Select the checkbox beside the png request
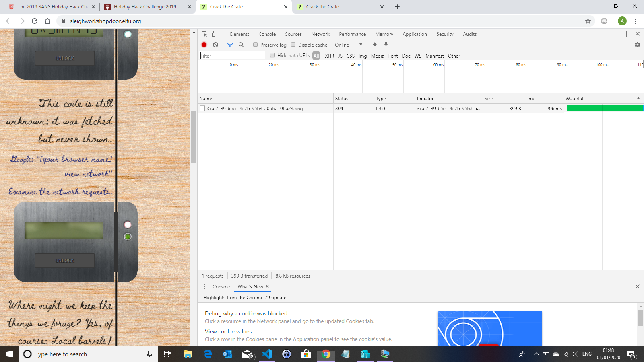The width and height of the screenshot is (644, 362). point(202,109)
